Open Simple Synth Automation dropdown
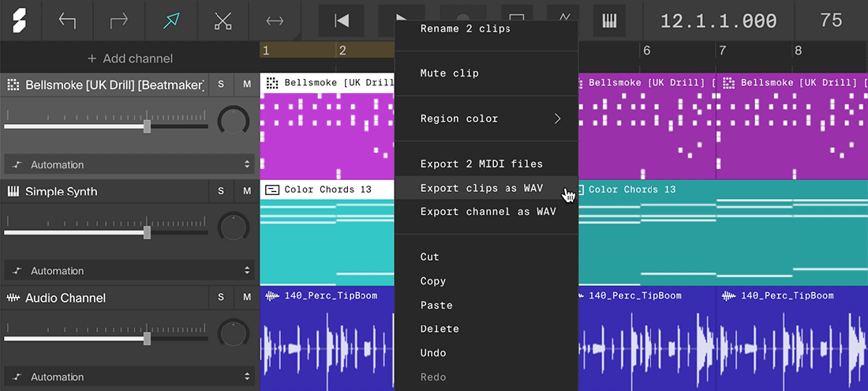Screen dimensions: 868x391 click(129, 271)
